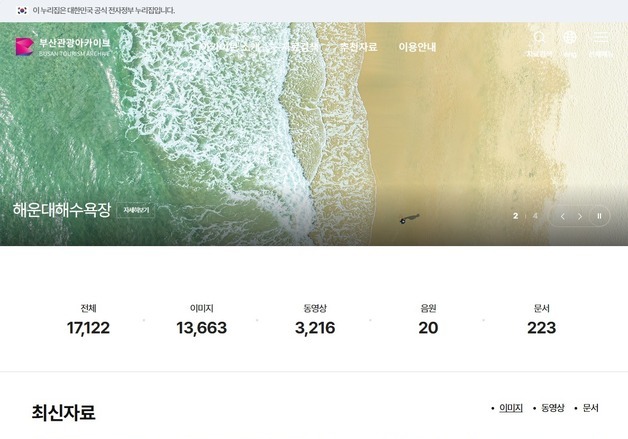
Task: Click the Busan Tourism Archive logo
Action: 63,47
